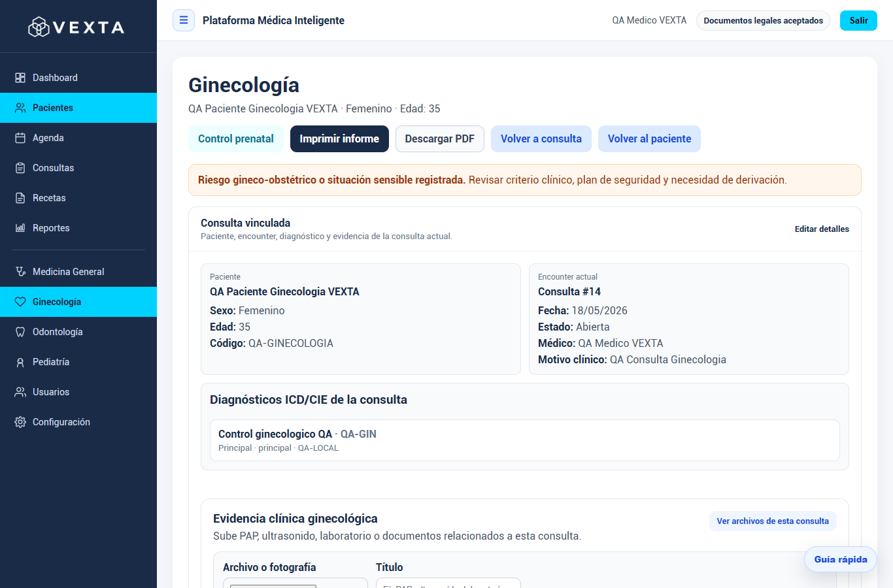Click the Odontología tooth icon
Screen dimensions: 893x588
click(x=20, y=332)
